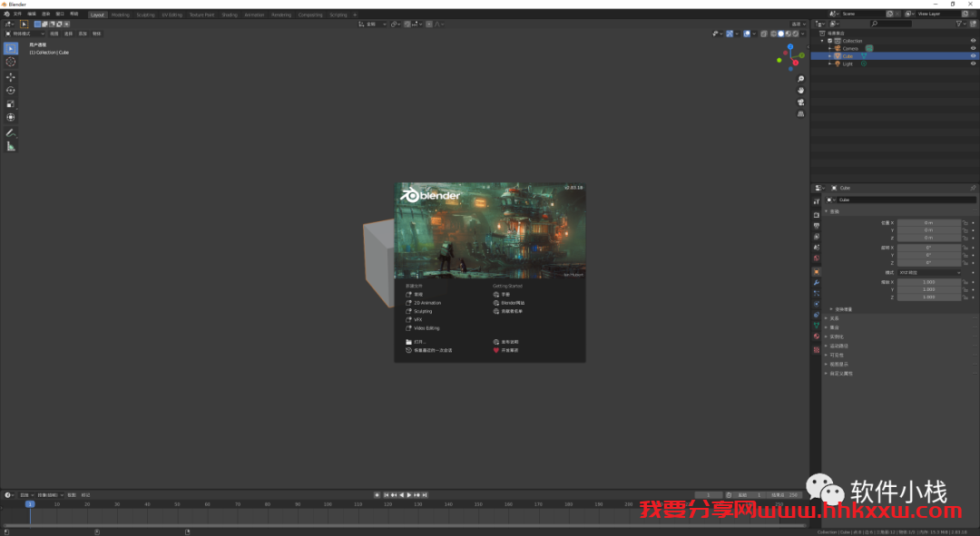Select the Scale tool
980x536 pixels.
(11, 103)
